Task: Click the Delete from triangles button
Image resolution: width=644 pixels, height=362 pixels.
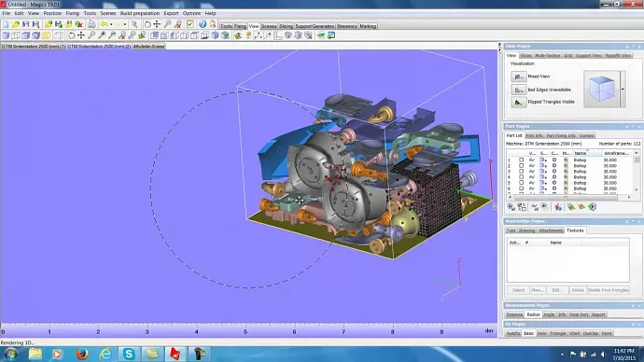Action: pyautogui.click(x=609, y=290)
